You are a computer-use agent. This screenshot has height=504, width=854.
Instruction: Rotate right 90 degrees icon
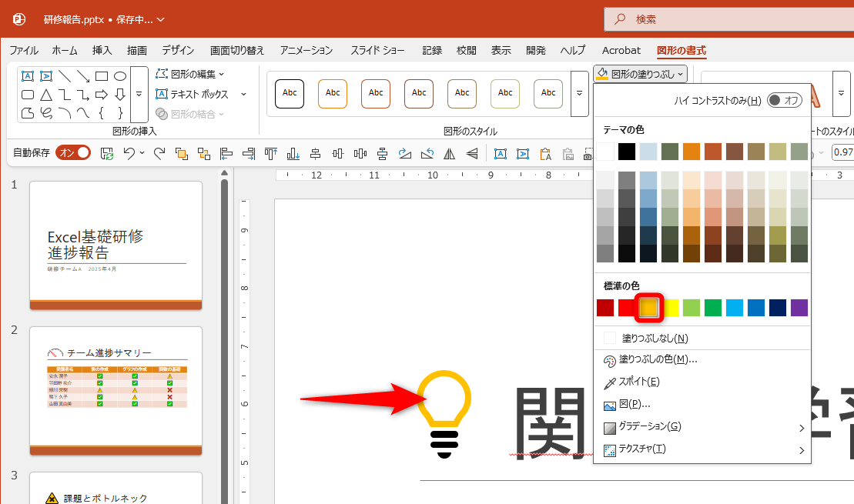pos(405,154)
